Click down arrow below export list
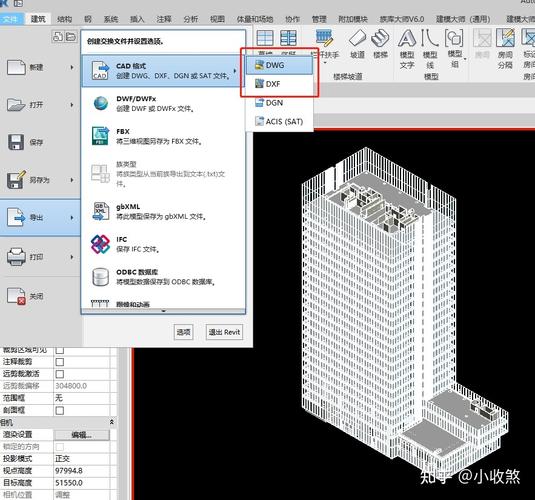535x500 pixels. coord(163,311)
